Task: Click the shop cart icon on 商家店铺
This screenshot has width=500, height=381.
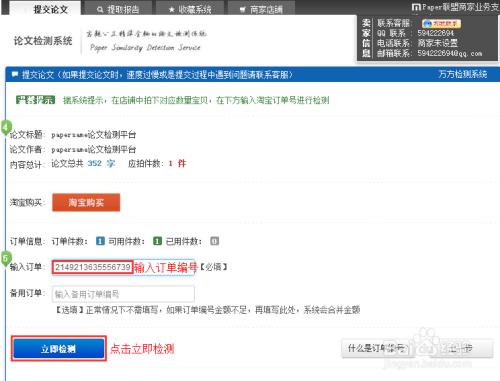Action: (x=243, y=10)
